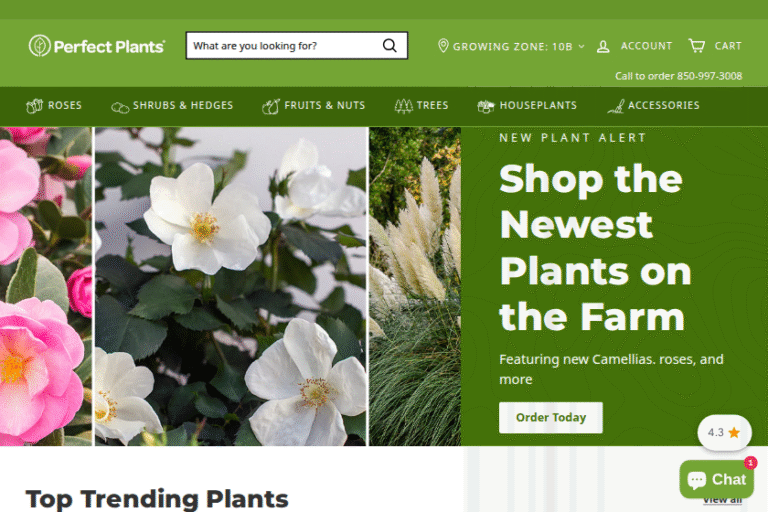Open the shopping cart icon

coord(696,46)
